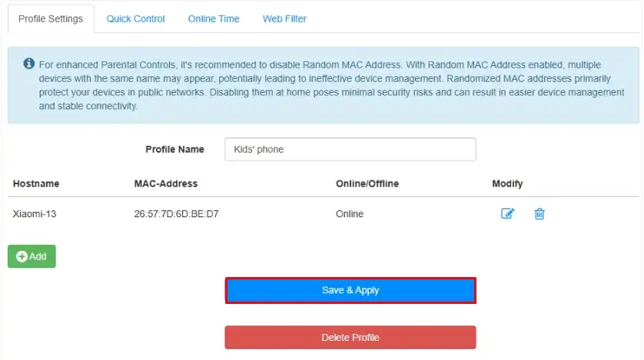Viewport: 644px width, 360px height.
Task: Edit the Xiaomi-13 device entry
Action: pyautogui.click(x=507, y=213)
